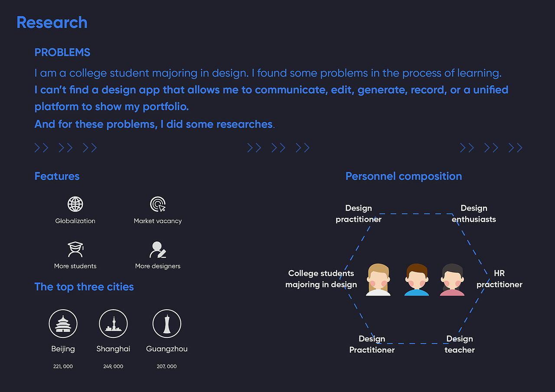Click the Market vacancy target icon
The image size is (555, 392).
pos(158,204)
